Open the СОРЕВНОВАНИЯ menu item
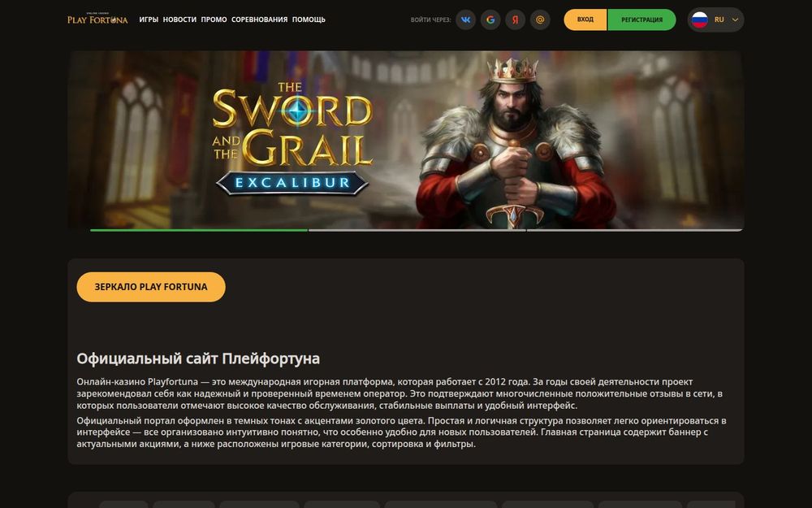Image resolution: width=812 pixels, height=508 pixels. (x=260, y=20)
